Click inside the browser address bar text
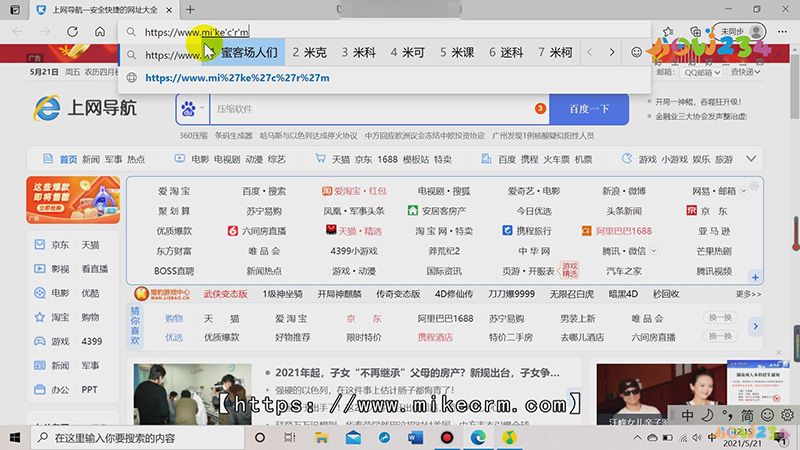 coord(197,32)
